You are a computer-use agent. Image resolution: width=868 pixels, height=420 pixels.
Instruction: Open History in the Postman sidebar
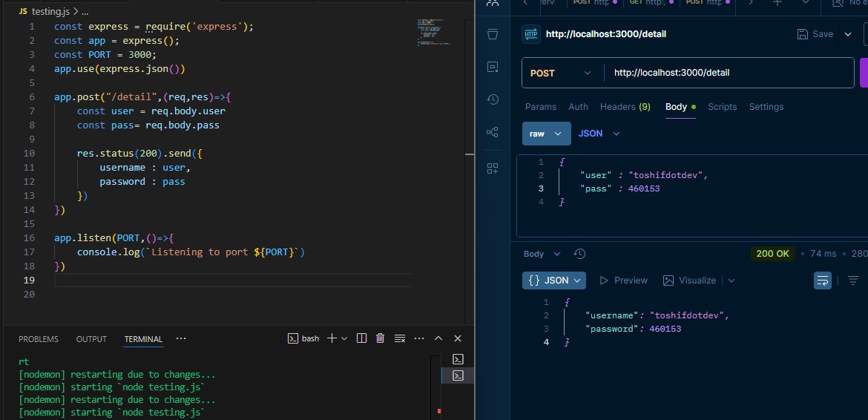click(492, 99)
